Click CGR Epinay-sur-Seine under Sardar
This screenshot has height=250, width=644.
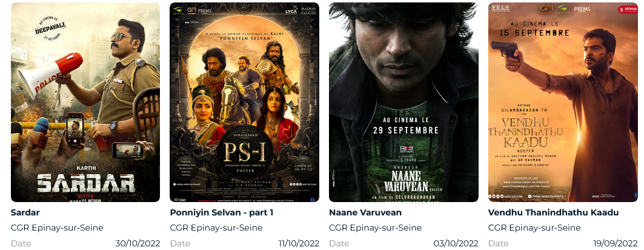57,228
